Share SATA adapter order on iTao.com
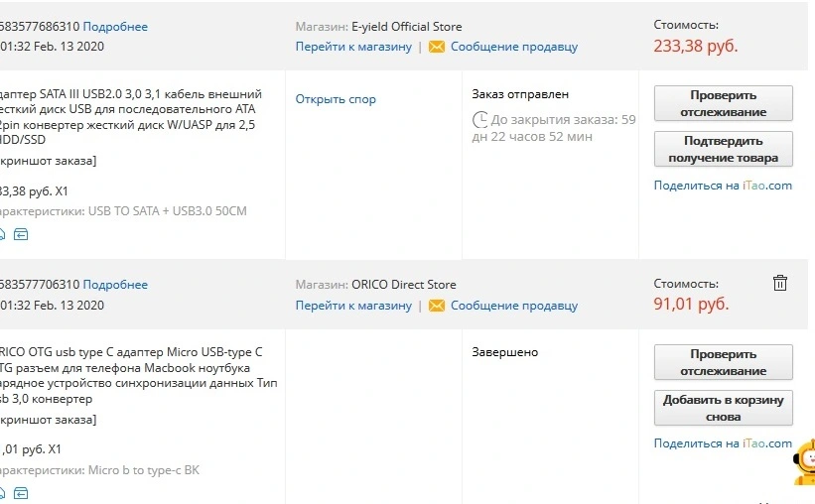The image size is (815, 504). click(x=723, y=186)
